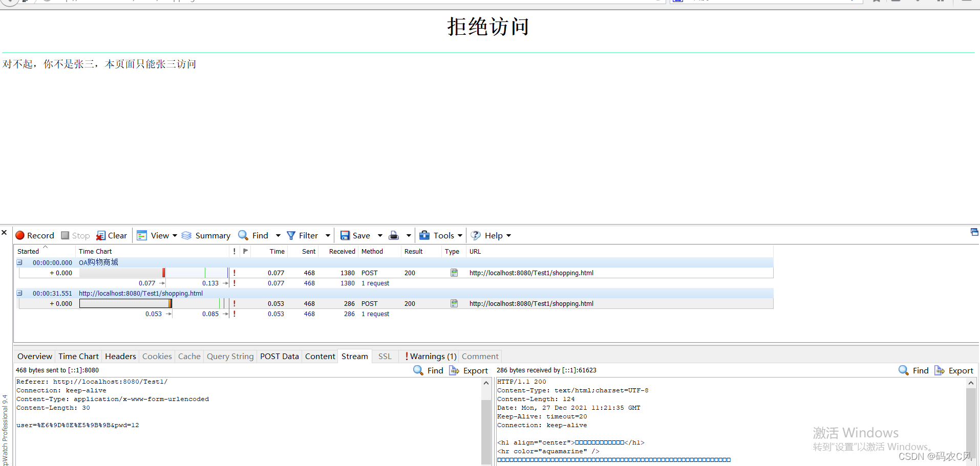The image size is (980, 466).
Task: Click the Help question mark icon
Action: click(x=476, y=235)
